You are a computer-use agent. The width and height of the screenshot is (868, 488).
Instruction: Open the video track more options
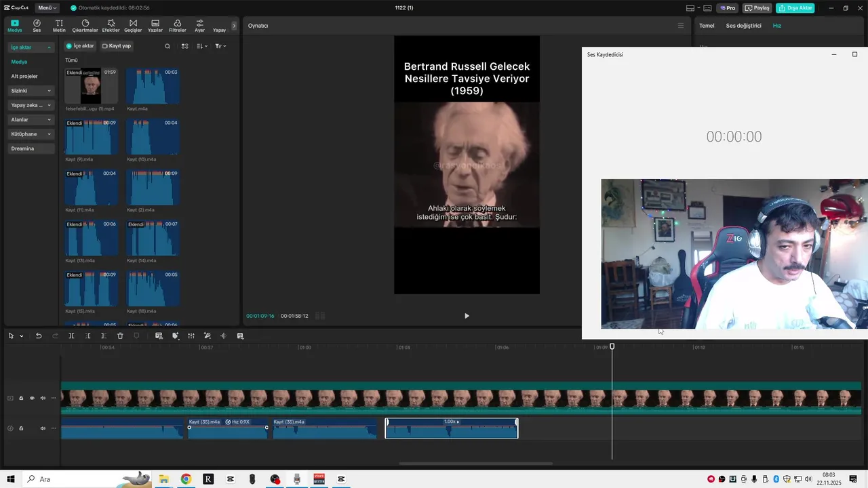coord(54,398)
